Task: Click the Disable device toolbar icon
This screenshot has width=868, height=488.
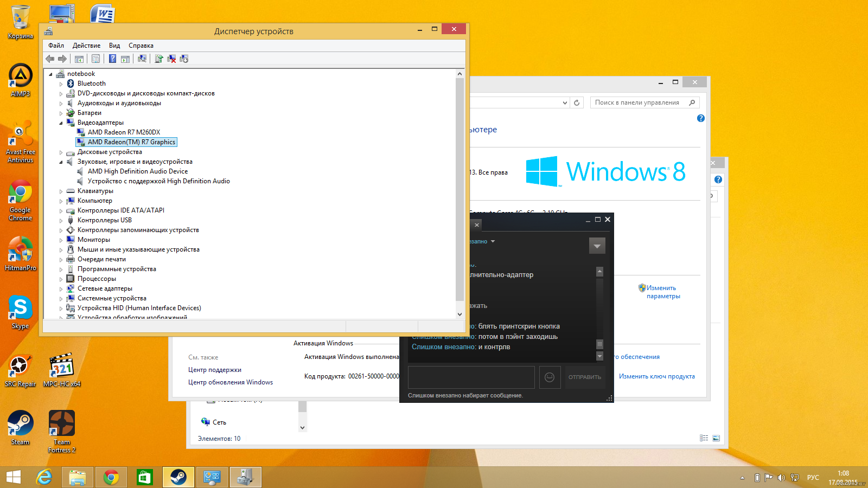Action: tap(184, 59)
